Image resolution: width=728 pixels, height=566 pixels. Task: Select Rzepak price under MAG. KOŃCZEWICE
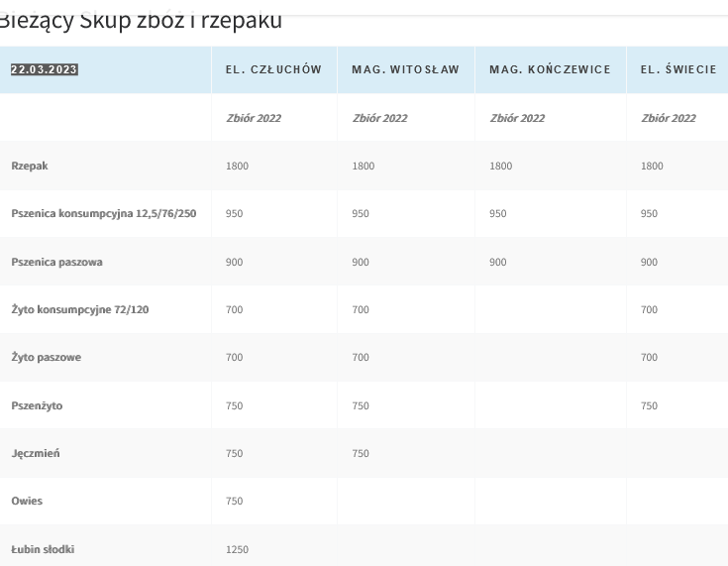tap(500, 166)
